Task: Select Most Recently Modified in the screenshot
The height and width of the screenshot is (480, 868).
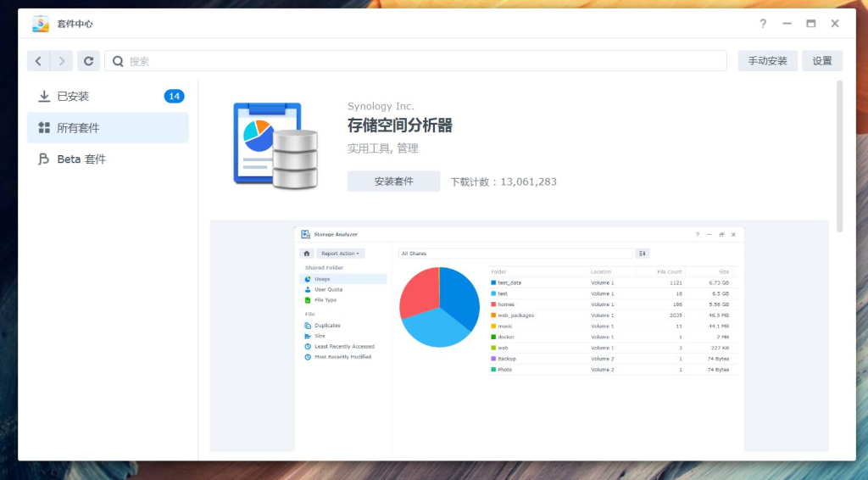Action: 343,357
